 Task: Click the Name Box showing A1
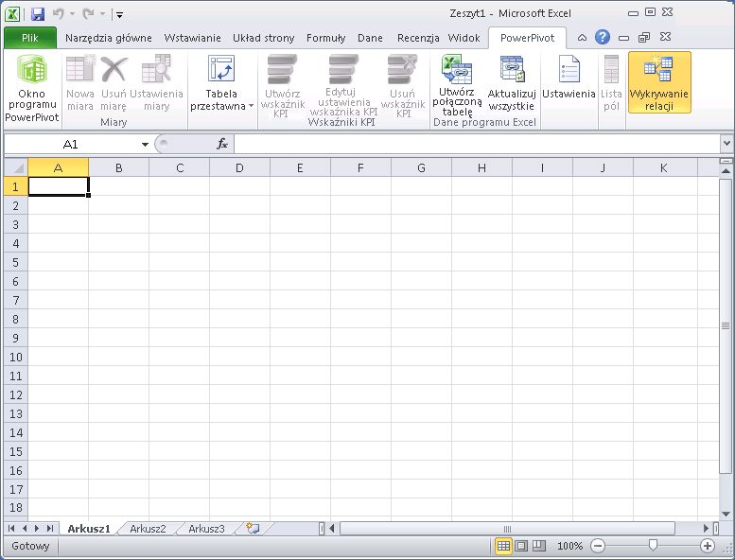tap(71, 145)
